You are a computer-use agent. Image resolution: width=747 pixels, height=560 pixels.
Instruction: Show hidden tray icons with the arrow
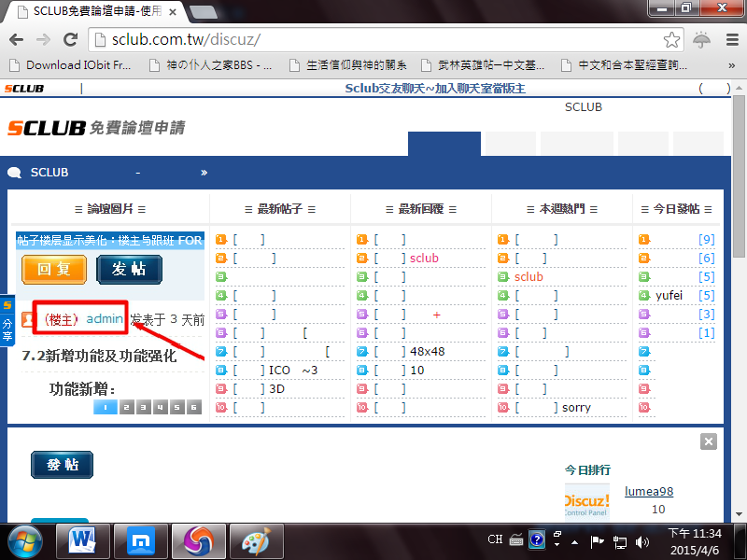tap(575, 542)
